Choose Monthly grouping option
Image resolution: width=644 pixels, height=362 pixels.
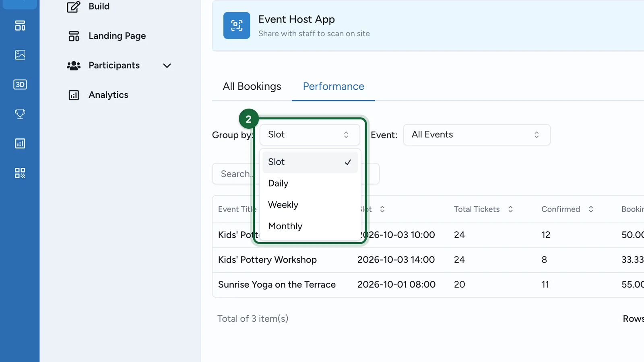(x=310, y=226)
